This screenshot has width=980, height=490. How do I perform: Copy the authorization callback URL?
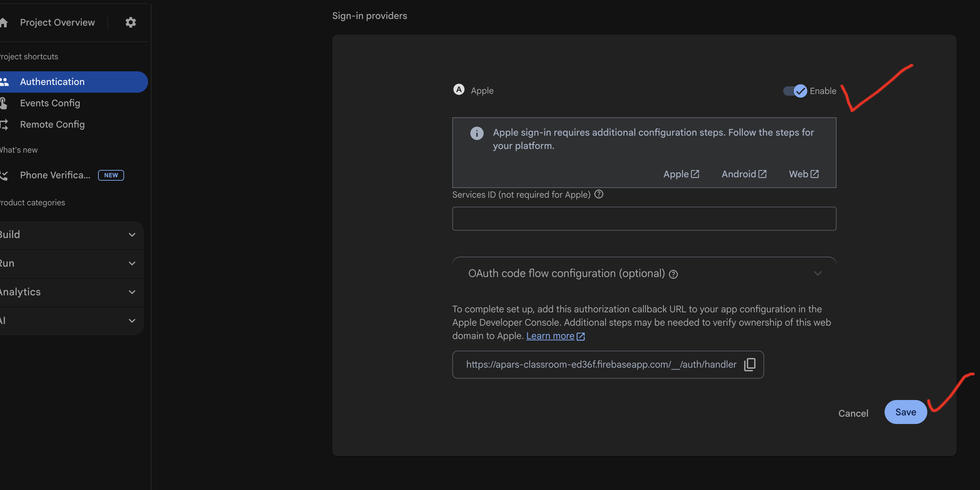coord(750,364)
